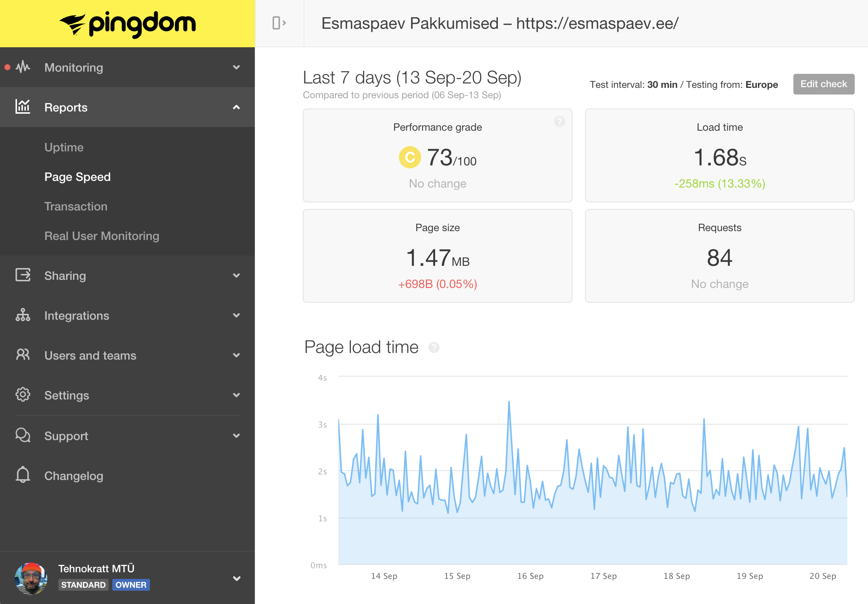This screenshot has height=604, width=868.
Task: Click the yellow C grade badge
Action: click(x=410, y=157)
